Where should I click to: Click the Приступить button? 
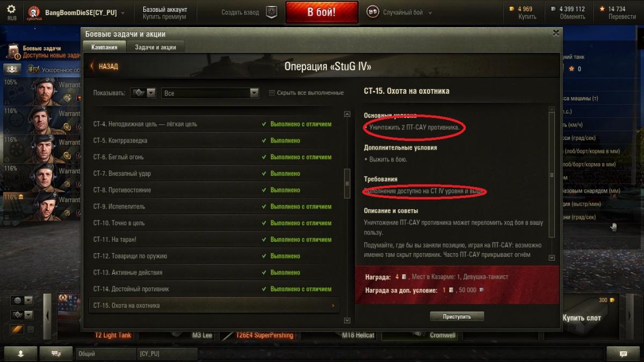tap(457, 316)
